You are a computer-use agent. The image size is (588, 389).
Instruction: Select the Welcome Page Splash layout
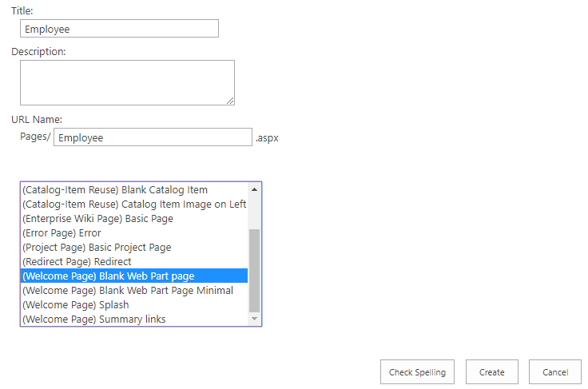click(x=75, y=305)
